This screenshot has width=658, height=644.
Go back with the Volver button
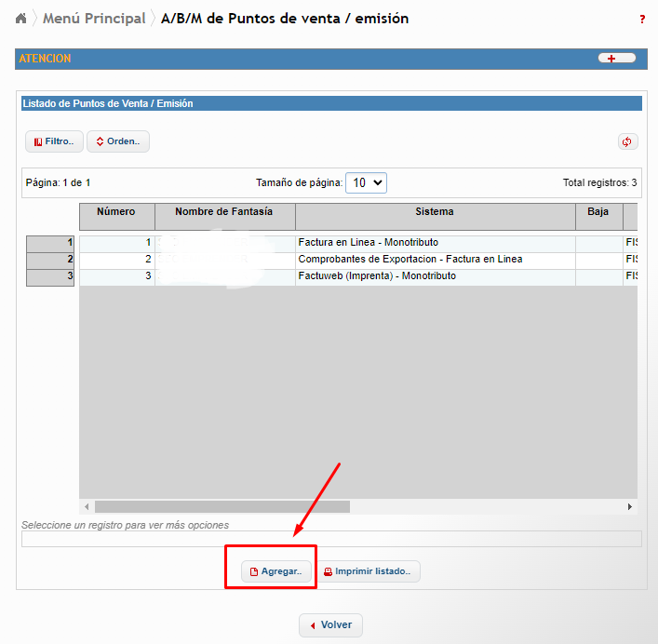[330, 625]
